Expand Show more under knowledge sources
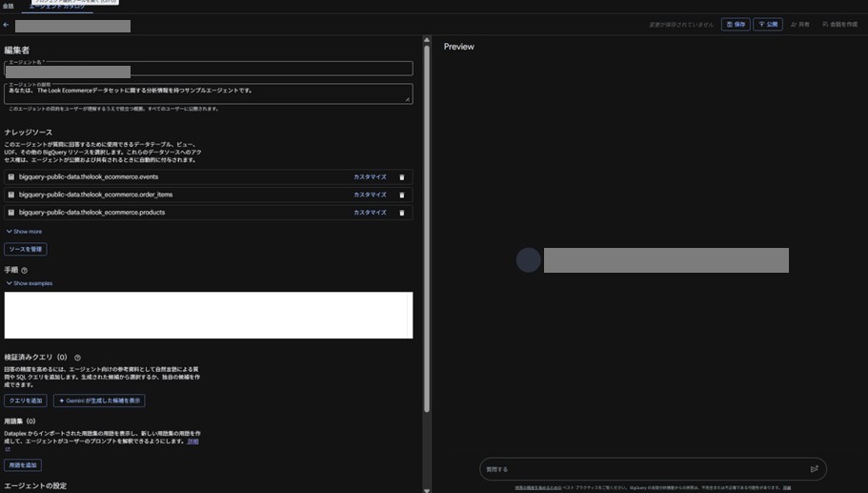This screenshot has width=868, height=493. (x=24, y=232)
